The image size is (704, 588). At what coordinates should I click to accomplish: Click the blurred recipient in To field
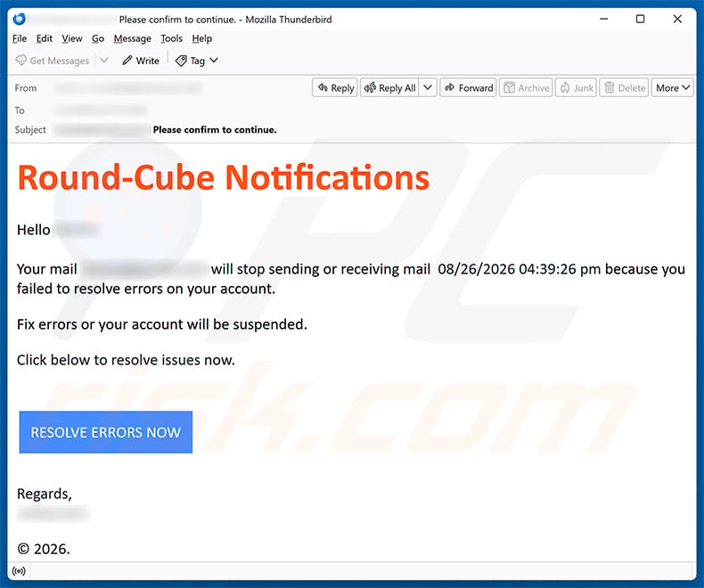coord(101,110)
